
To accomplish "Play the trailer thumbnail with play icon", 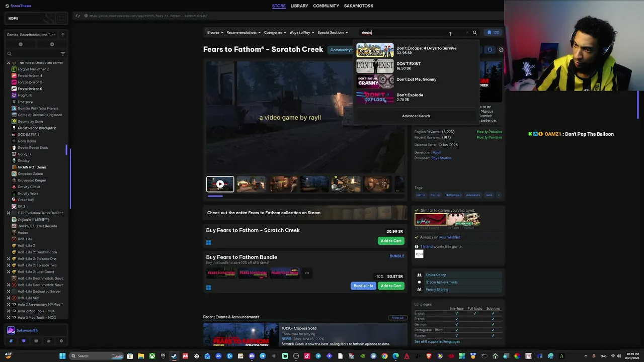I will coord(220,184).
